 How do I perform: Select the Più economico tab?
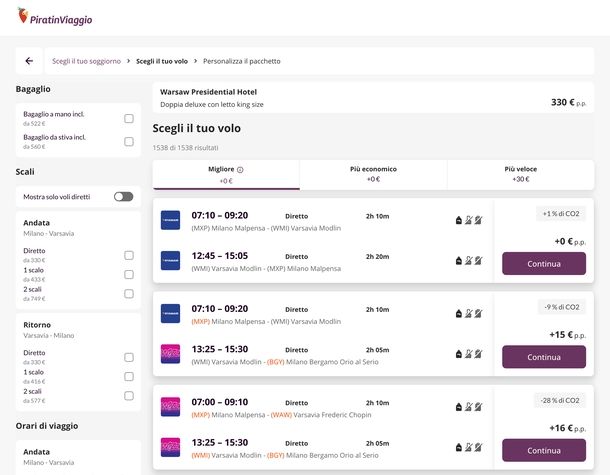coord(373,174)
